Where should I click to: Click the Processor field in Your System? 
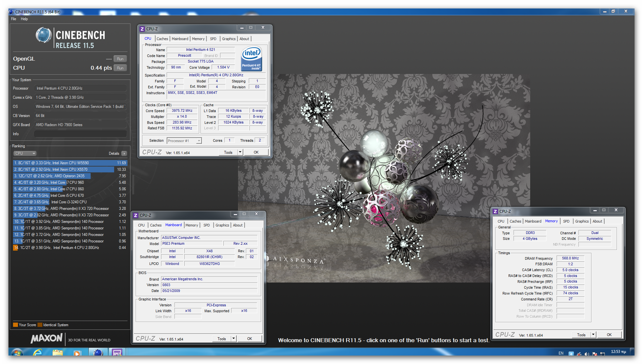click(x=81, y=88)
